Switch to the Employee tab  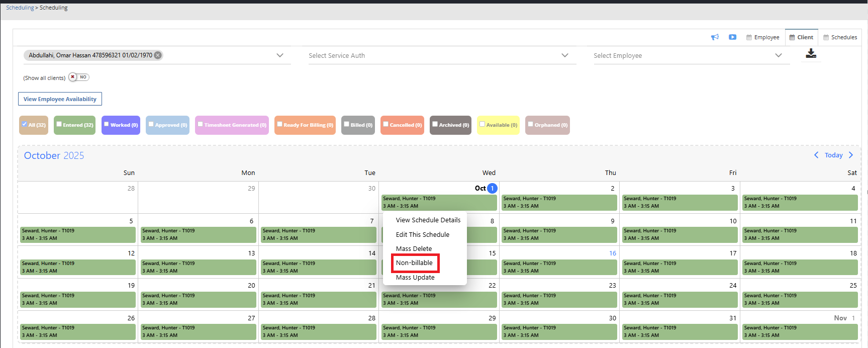coord(762,37)
